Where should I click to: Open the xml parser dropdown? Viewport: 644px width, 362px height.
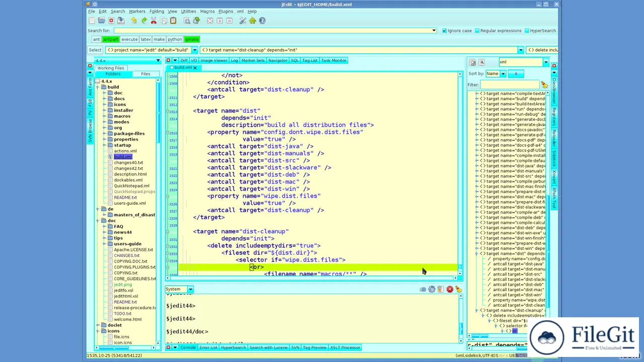pyautogui.click(x=545, y=62)
